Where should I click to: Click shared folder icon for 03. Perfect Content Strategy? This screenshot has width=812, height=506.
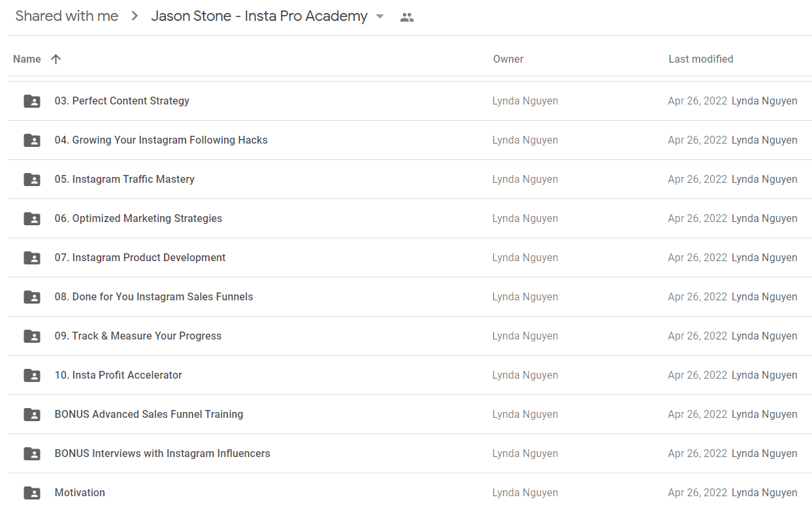[x=31, y=101]
